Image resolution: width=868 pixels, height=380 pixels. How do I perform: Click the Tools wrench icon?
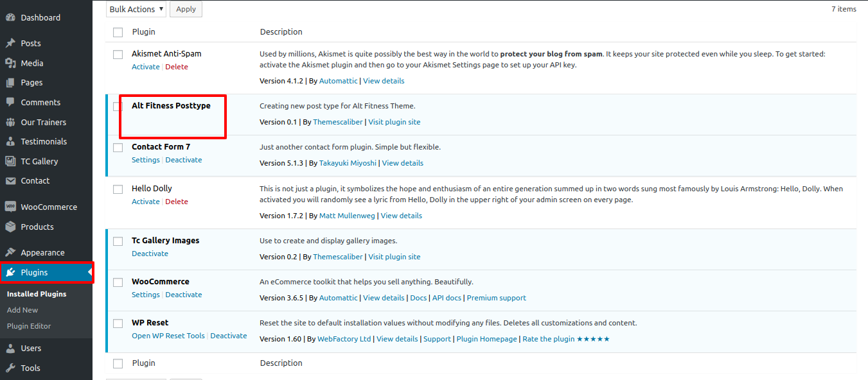pyautogui.click(x=10, y=368)
